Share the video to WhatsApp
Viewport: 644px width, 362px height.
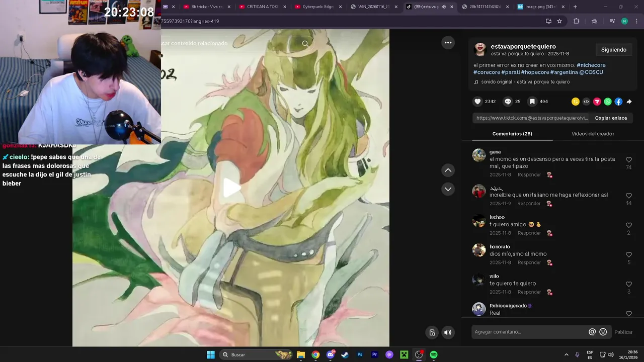coord(608,102)
